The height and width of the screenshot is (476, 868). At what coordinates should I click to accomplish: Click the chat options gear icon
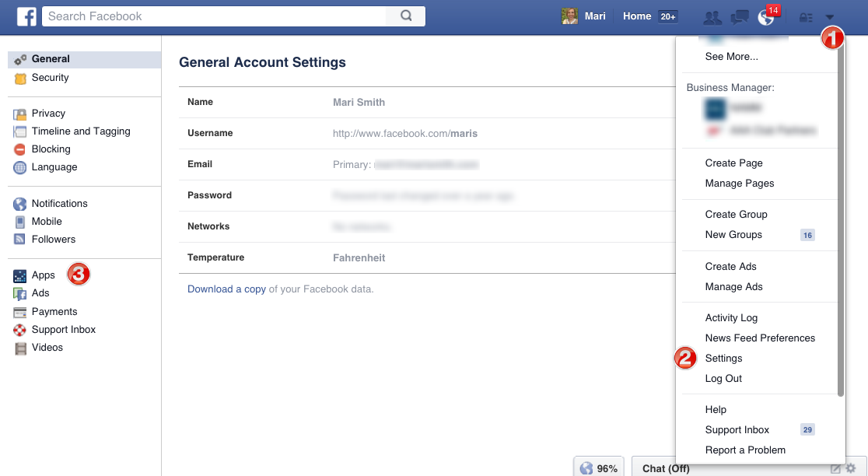(852, 468)
